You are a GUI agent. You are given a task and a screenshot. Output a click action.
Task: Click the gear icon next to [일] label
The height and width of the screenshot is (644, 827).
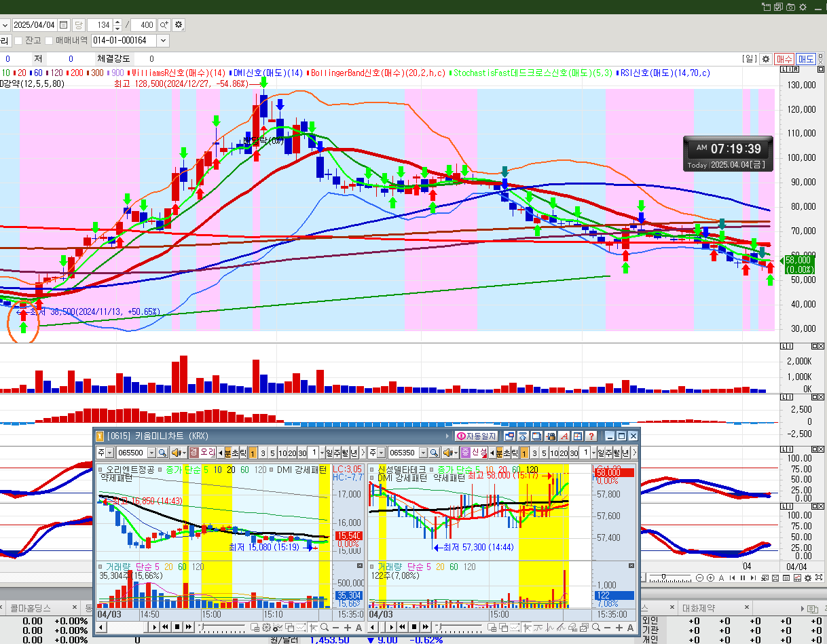pos(765,59)
